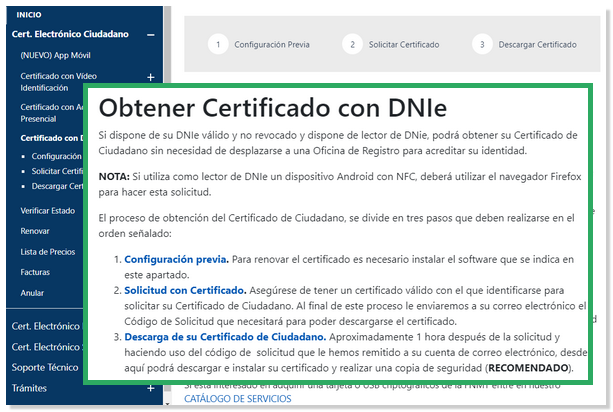
Task: Select Renovar from the sidebar menu
Action: tap(37, 231)
